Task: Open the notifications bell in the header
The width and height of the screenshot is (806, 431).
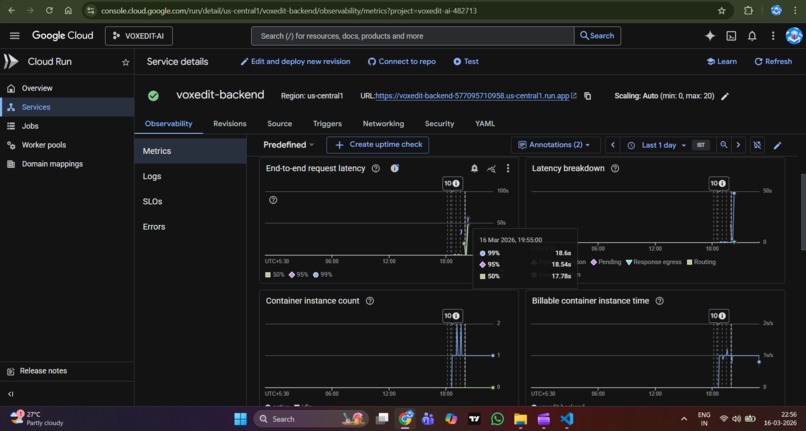Action: click(x=752, y=35)
